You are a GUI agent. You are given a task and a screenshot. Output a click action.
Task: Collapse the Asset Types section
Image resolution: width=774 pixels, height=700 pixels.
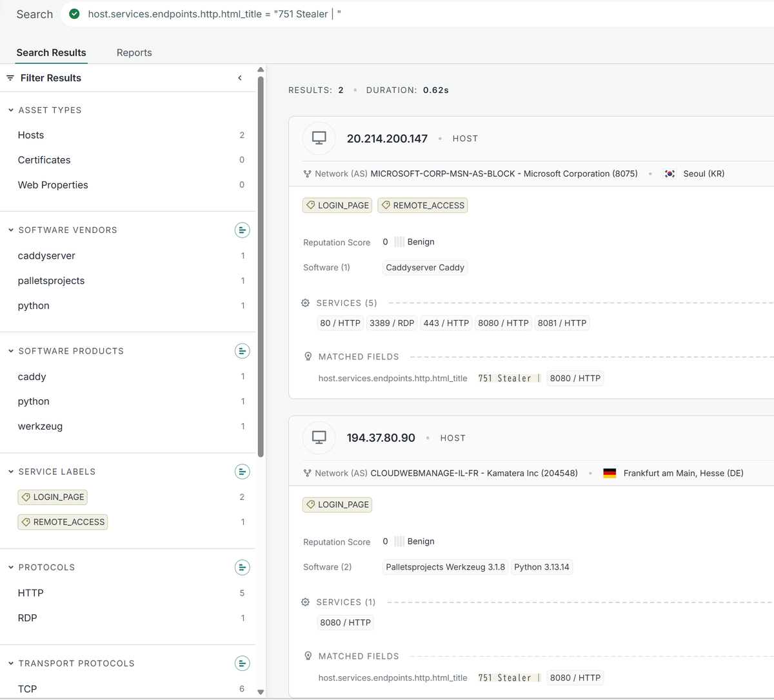click(11, 110)
